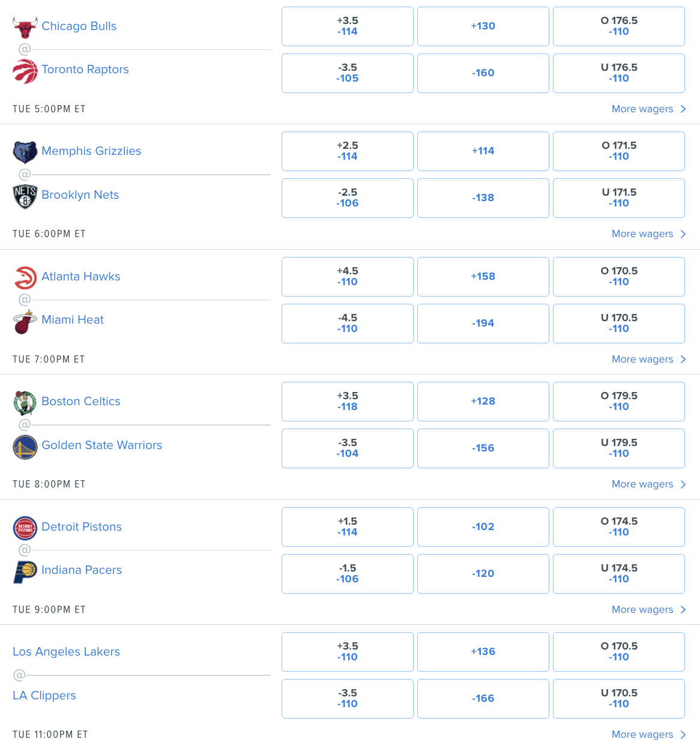Expand More wagers for Lakers at Clippers
Image resolution: width=700 pixels, height=748 pixels.
pos(648,734)
